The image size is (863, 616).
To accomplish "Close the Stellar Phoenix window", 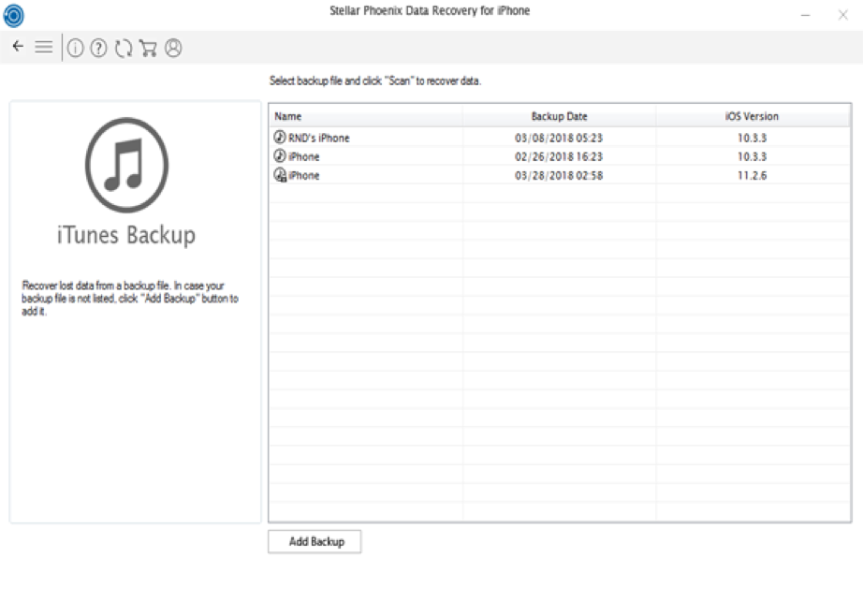I will [x=842, y=15].
